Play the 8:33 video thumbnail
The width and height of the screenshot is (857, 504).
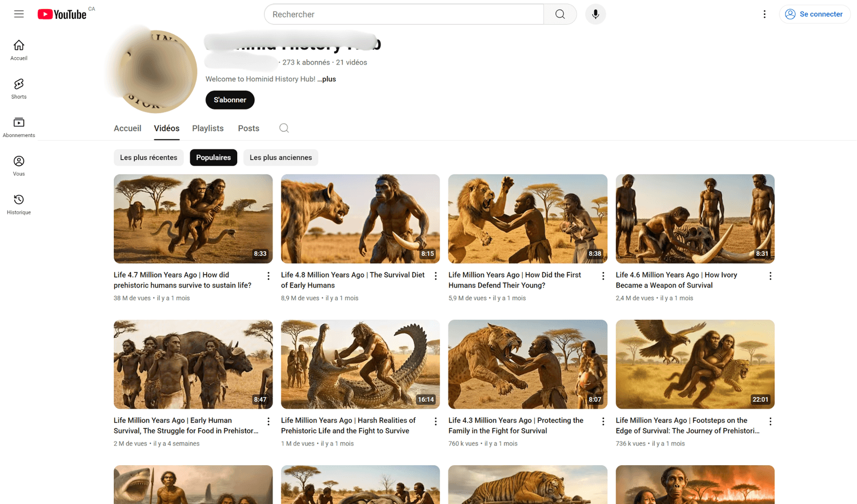click(193, 219)
